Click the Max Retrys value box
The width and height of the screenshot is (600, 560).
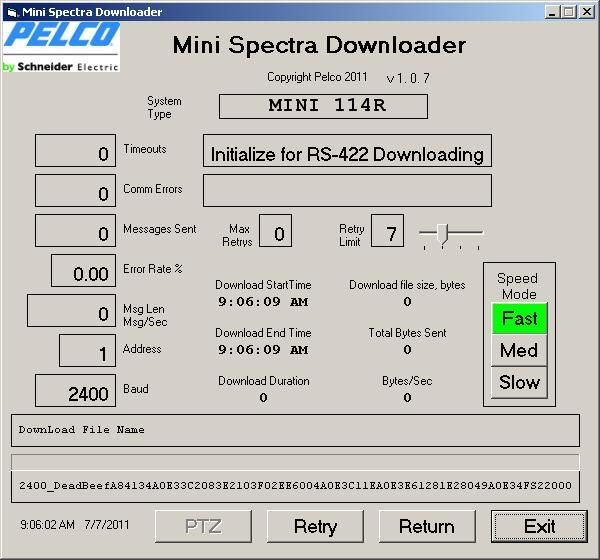tap(276, 230)
